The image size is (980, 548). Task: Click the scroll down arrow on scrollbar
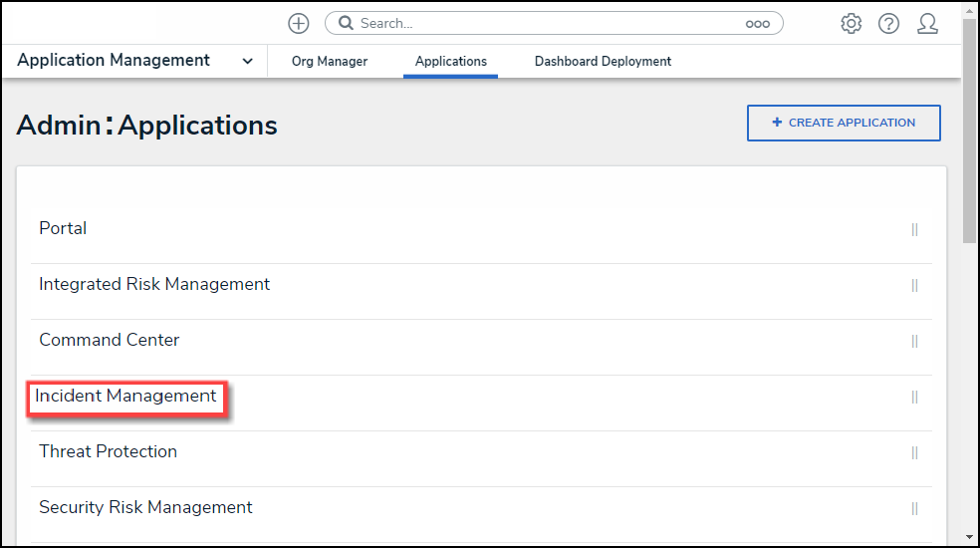970,538
